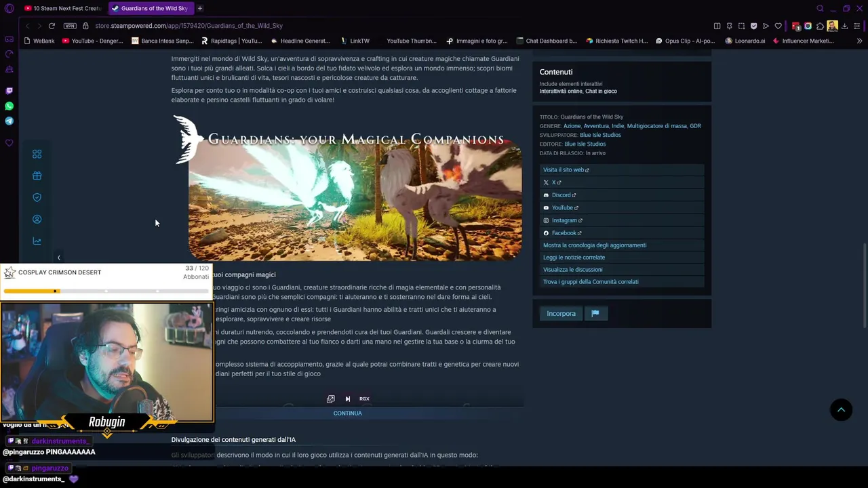Switch to 10 Steam Next Fest tab
Viewport: 868px width, 488px height.
click(x=63, y=8)
